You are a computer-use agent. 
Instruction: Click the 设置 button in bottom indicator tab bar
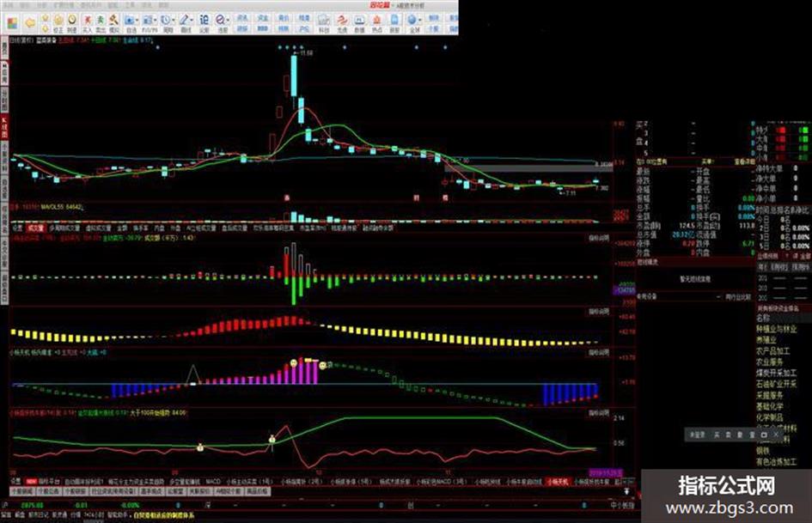point(17,481)
